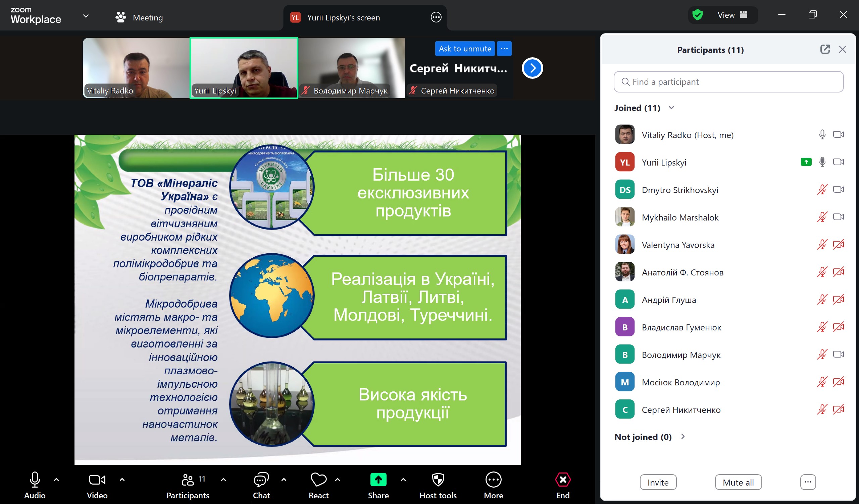Open Host tools shield icon

pyautogui.click(x=438, y=480)
